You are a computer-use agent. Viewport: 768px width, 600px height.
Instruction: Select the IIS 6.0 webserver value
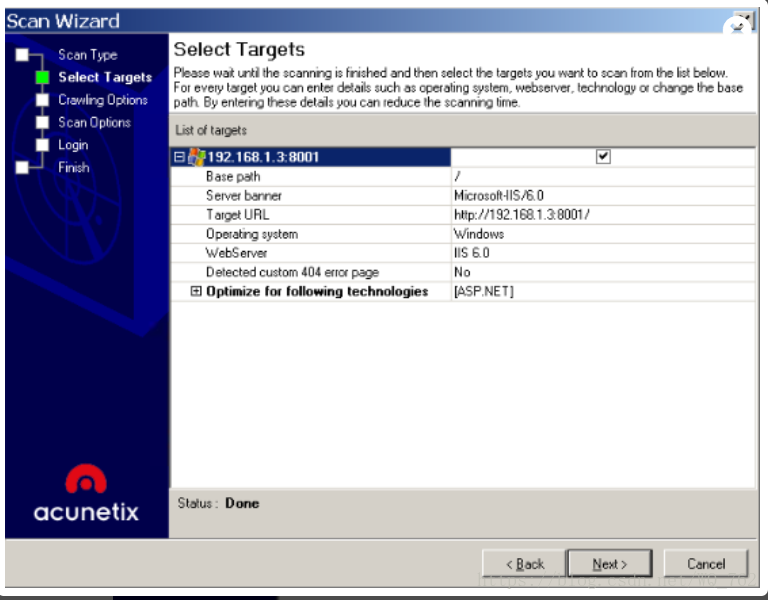471,253
